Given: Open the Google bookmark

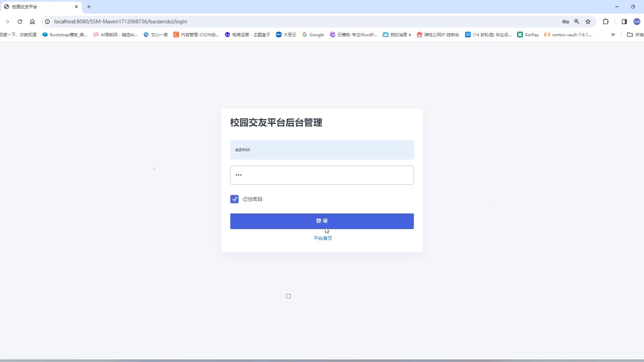Looking at the screenshot, I should coord(313,35).
